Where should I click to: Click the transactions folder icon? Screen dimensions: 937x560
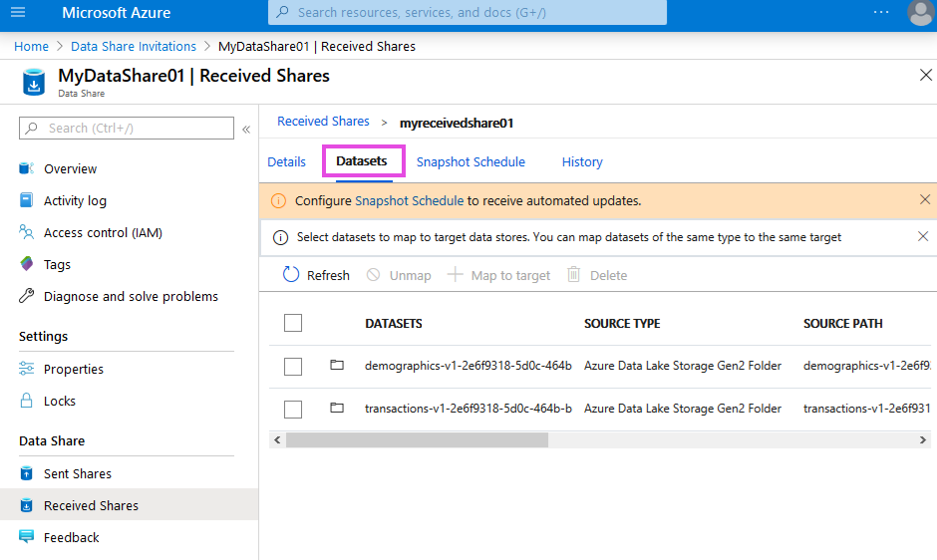click(x=337, y=408)
